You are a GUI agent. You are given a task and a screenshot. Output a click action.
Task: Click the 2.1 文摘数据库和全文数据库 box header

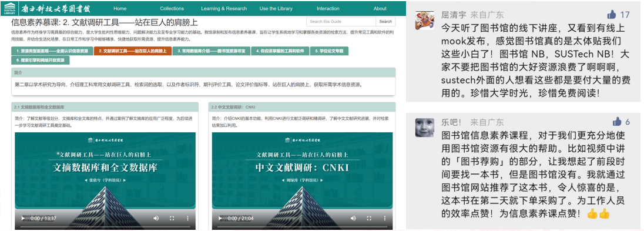tap(105, 107)
